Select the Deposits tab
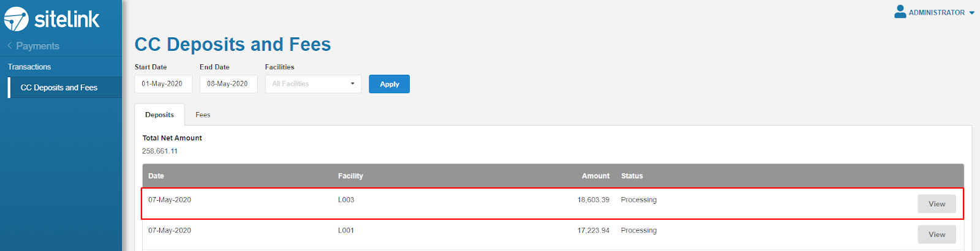The image size is (980, 251). 159,114
